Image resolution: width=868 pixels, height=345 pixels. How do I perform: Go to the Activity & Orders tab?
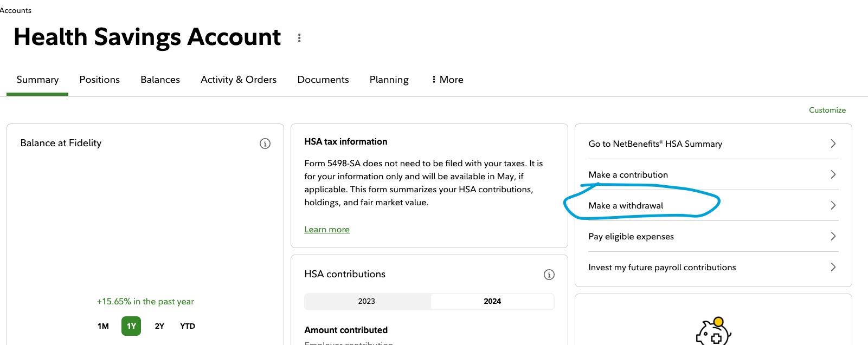click(239, 80)
